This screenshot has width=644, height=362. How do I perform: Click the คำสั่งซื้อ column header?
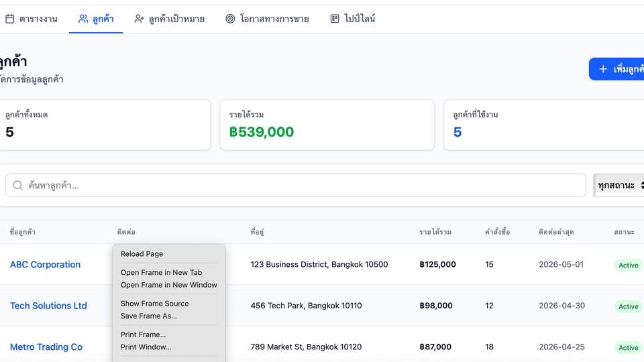coord(497,232)
